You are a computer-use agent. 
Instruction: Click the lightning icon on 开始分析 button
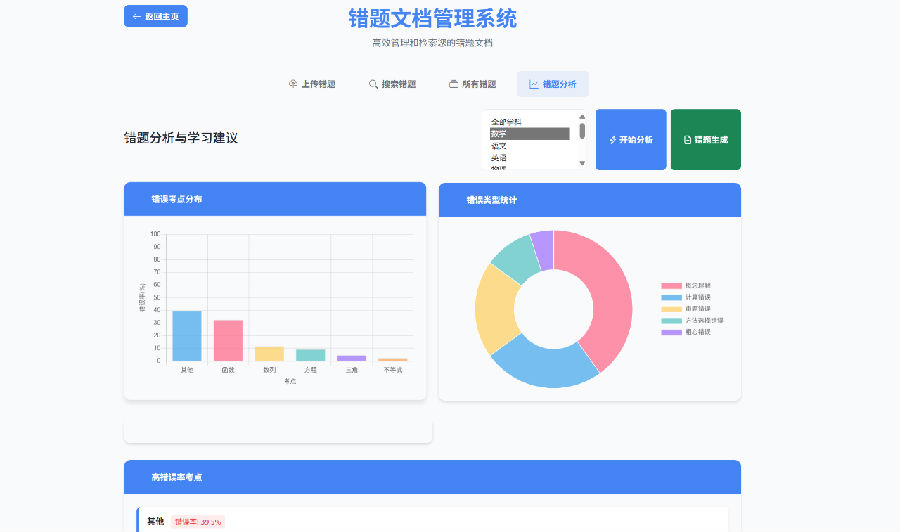click(x=612, y=140)
